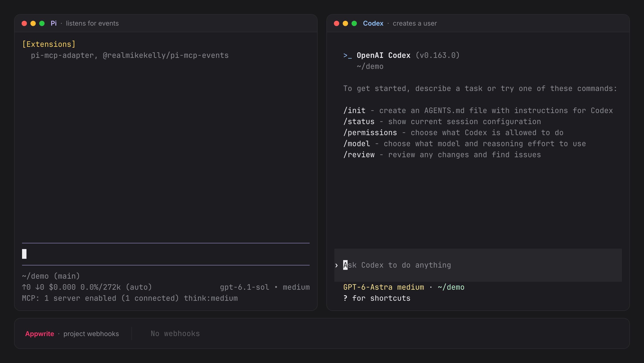Click @realmikekelly/pi-mcp-events extension text
The width and height of the screenshot is (644, 363).
click(x=166, y=55)
